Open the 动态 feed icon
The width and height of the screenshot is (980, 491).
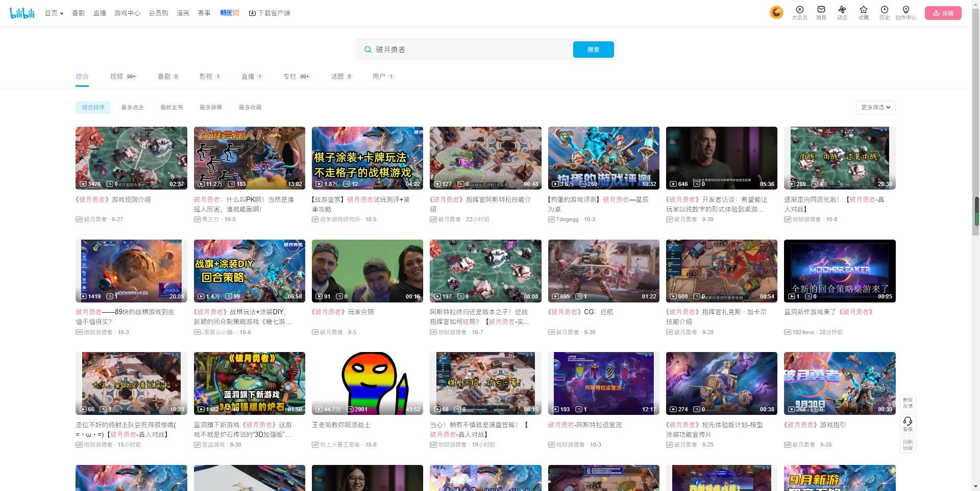coord(842,13)
